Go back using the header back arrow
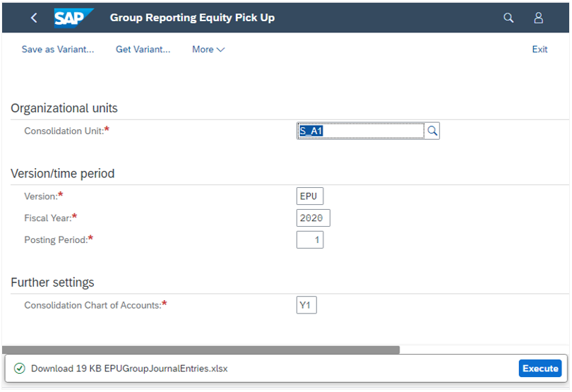 34,18
